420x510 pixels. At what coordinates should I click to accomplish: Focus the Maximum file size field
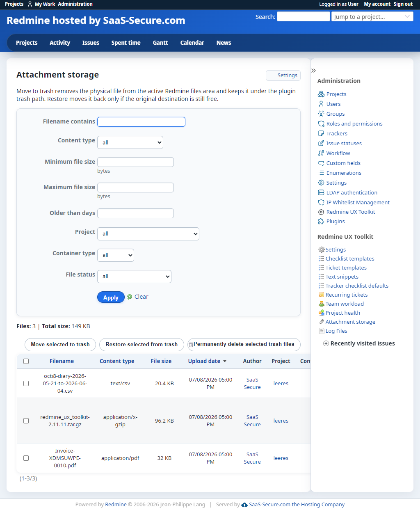click(135, 188)
